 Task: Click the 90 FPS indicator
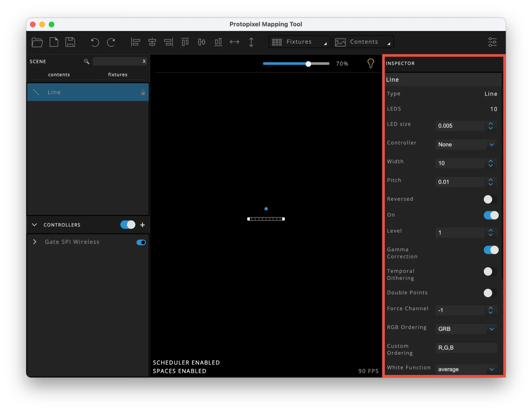(368, 371)
